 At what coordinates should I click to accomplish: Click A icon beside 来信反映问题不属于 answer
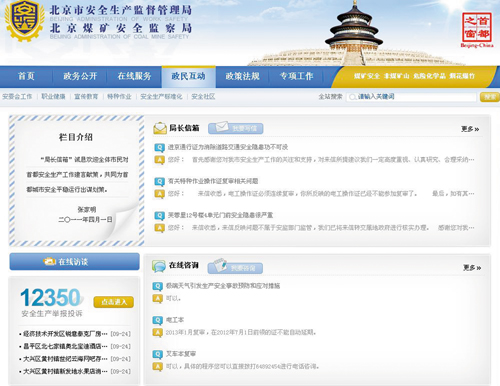159,228
